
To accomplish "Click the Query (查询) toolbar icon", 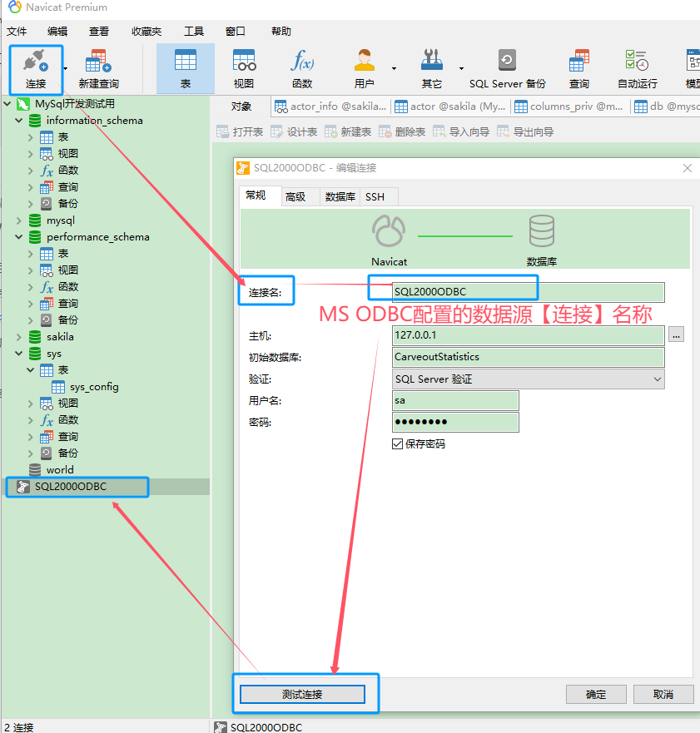I will 578,69.
